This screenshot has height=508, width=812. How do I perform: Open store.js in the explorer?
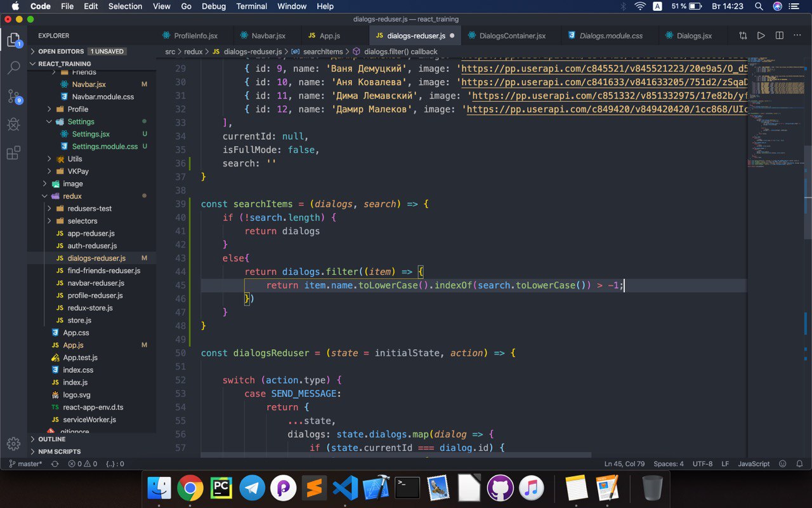(x=79, y=320)
